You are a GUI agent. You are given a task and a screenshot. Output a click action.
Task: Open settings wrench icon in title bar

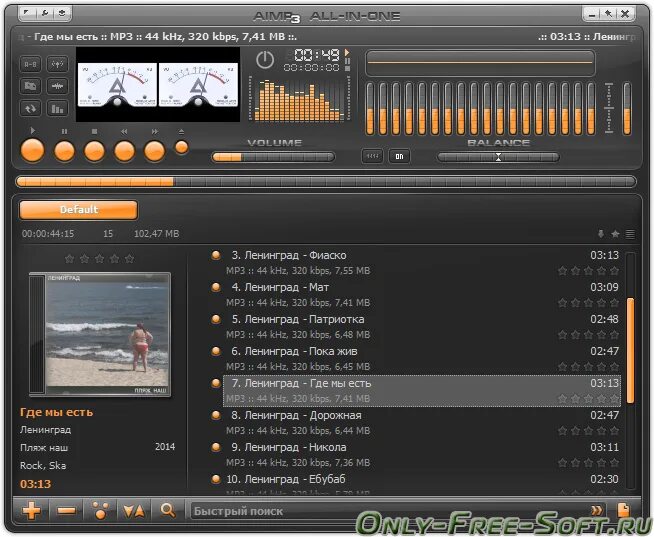45,13
